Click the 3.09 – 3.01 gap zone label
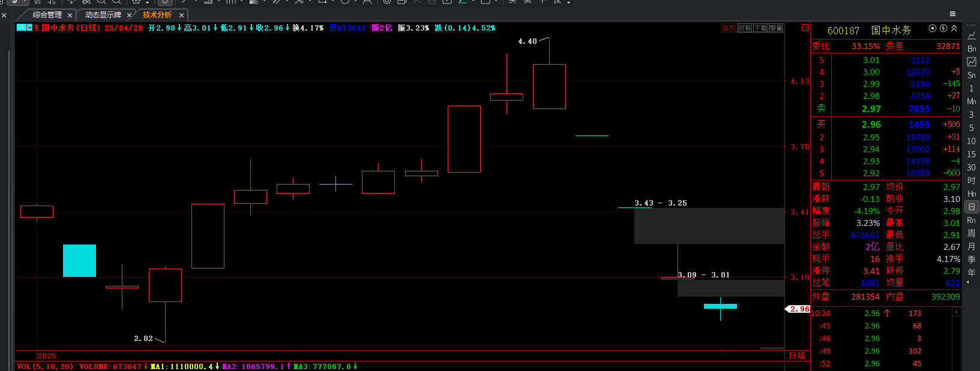The image size is (980, 371). pyautogui.click(x=704, y=275)
